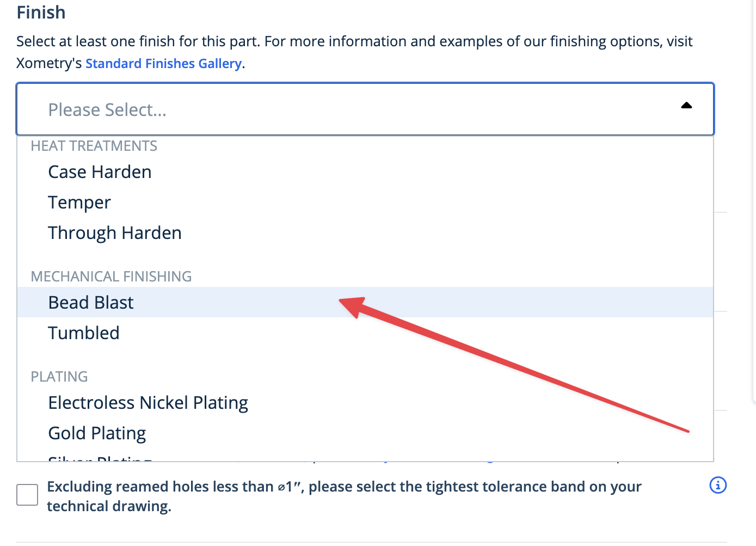Viewport: 756px width, 546px height.
Task: Click the PLATING group header
Action: [59, 377]
